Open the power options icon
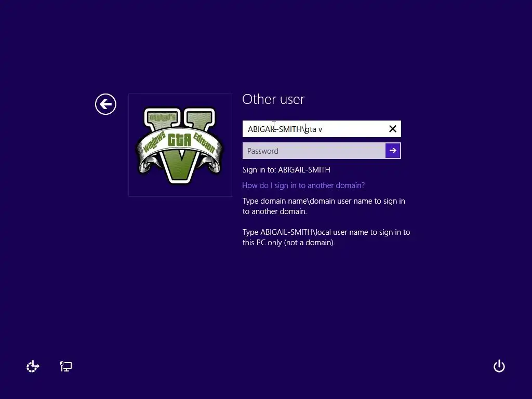This screenshot has width=532, height=399. click(499, 366)
